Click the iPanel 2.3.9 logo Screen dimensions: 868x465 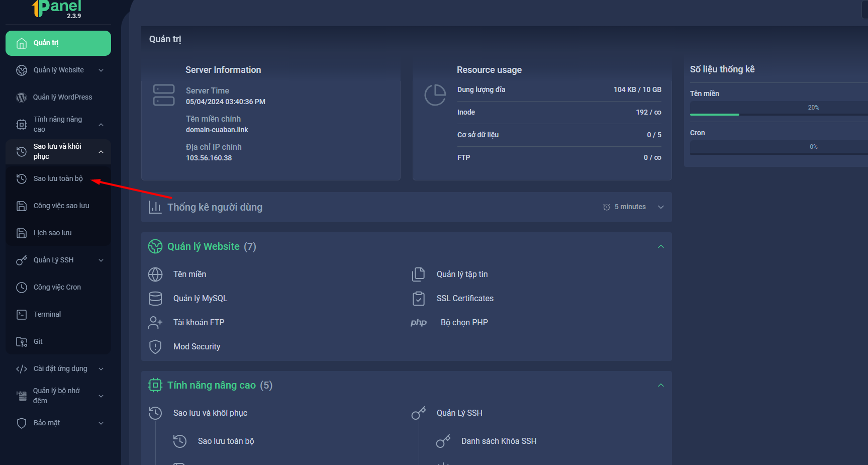tap(56, 9)
